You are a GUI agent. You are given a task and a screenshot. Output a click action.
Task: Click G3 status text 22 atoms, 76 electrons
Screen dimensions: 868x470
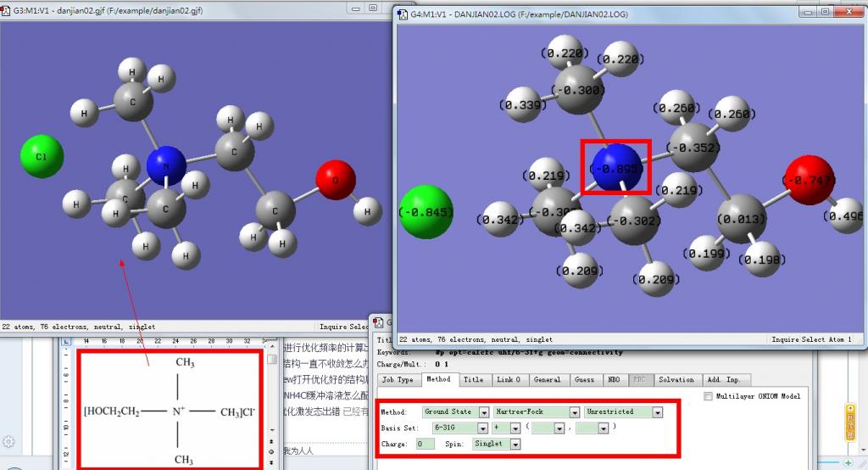[x=79, y=327]
